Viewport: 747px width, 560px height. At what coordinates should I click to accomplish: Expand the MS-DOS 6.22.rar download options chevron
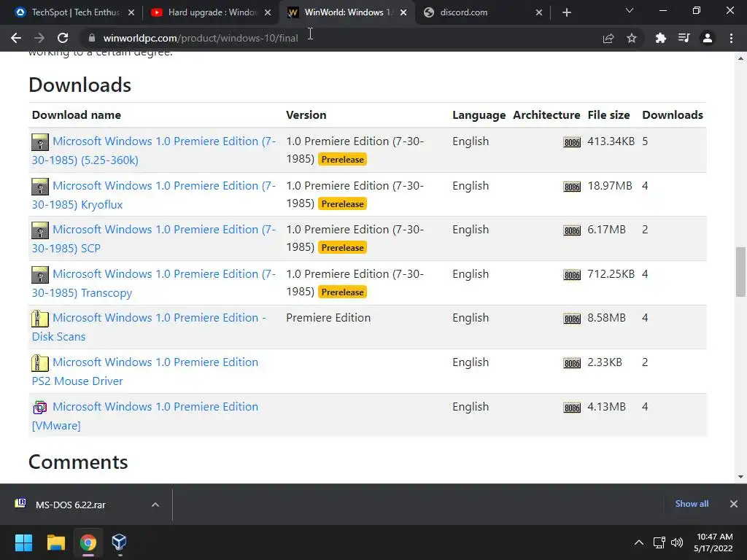[x=155, y=505]
